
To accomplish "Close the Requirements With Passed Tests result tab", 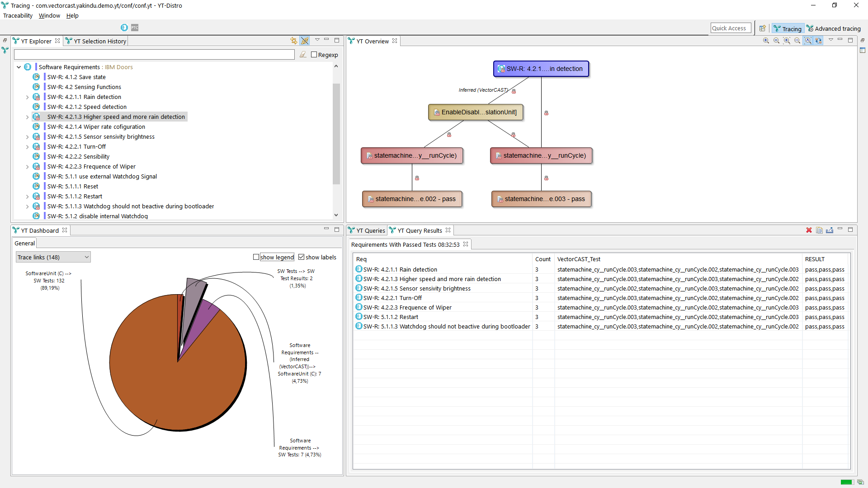I will 466,244.
